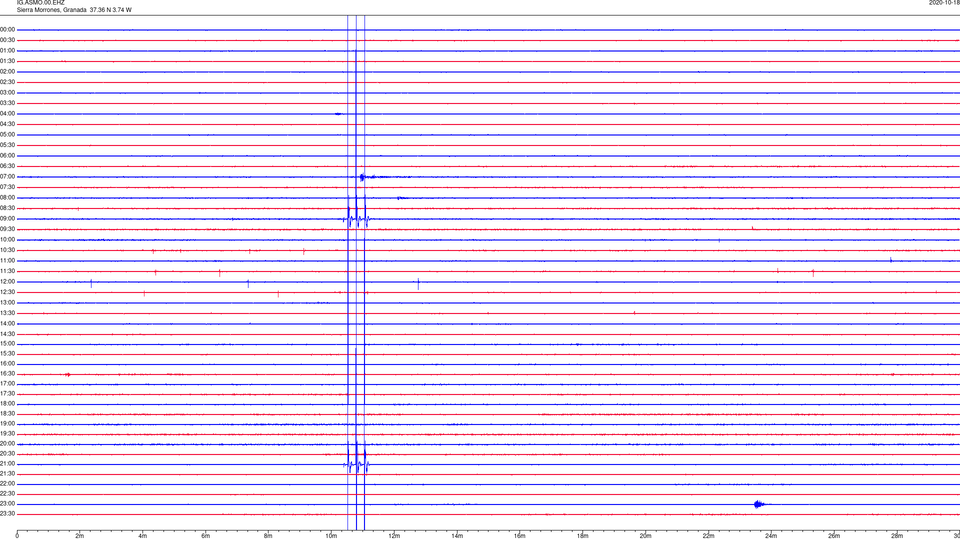Pick the 01:00 trace time label
This screenshot has height=540, width=960.
tap(8, 51)
